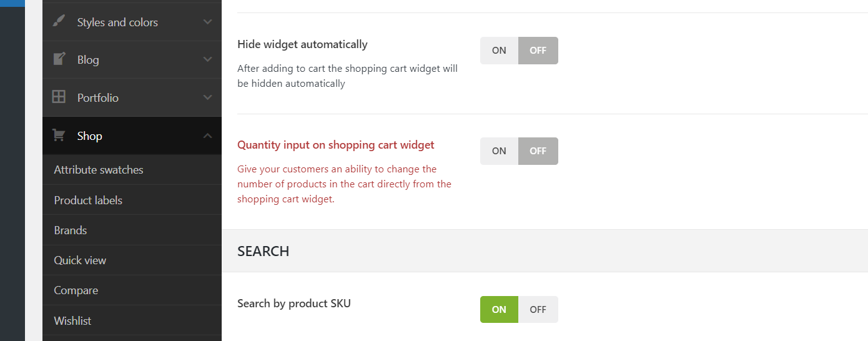Click the Styles and colors brush icon
Viewport: 868px width, 341px height.
(x=59, y=21)
